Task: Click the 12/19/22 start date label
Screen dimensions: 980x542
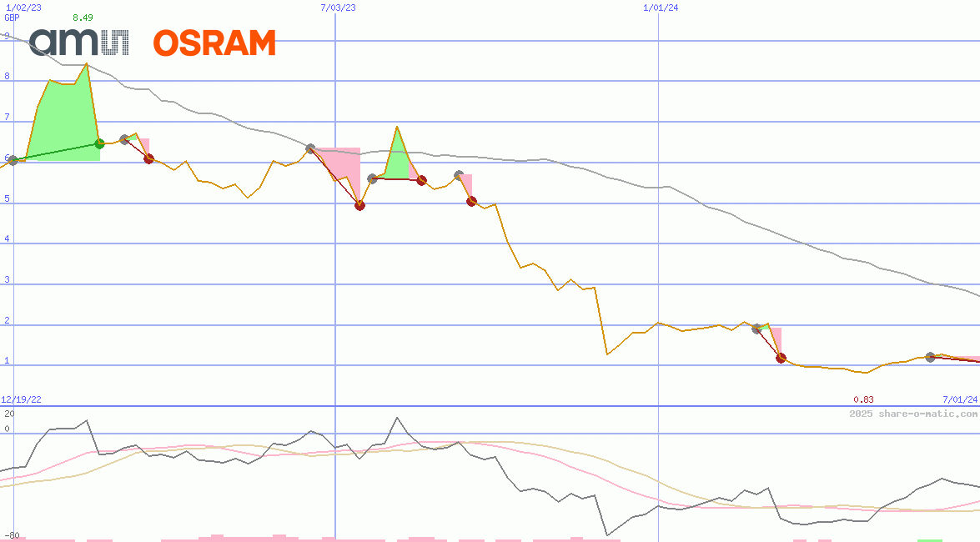Action: pyautogui.click(x=19, y=398)
